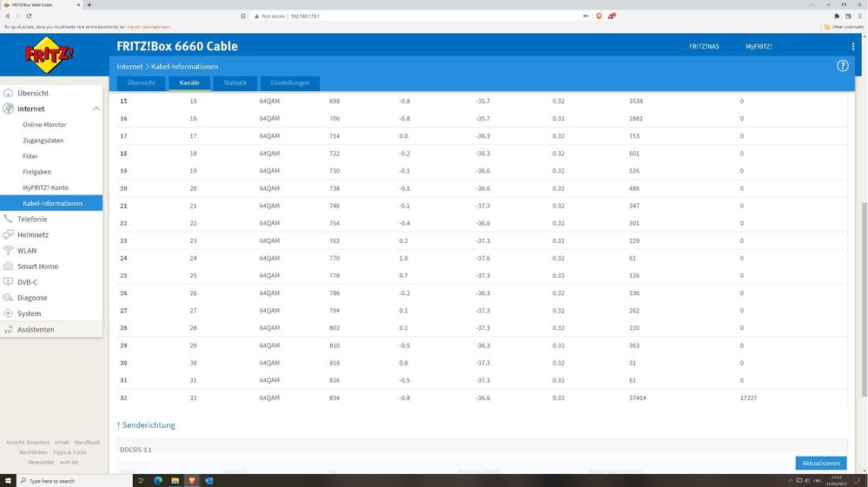Switch to the Übersicht tab

tap(141, 83)
